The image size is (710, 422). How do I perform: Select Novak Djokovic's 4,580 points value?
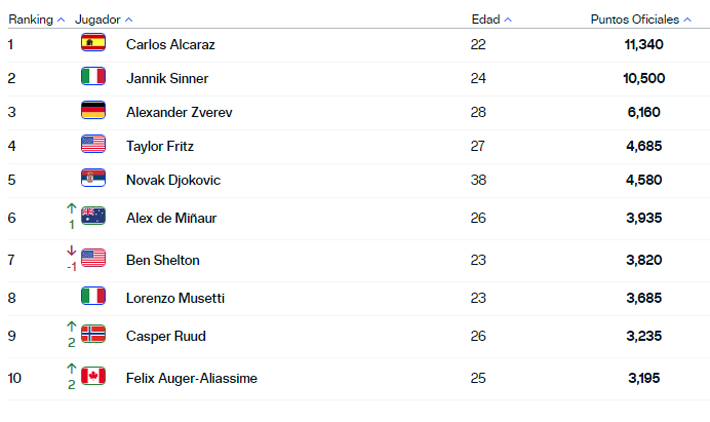click(645, 180)
